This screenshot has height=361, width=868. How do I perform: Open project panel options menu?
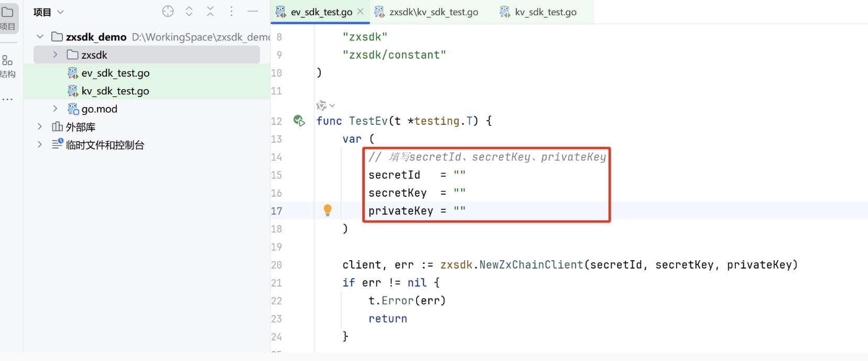(x=231, y=11)
